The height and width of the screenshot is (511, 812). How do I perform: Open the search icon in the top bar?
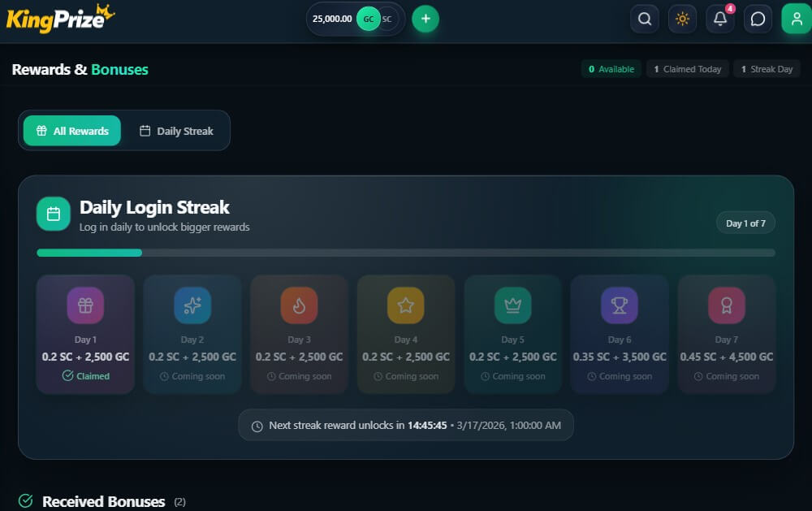644,19
